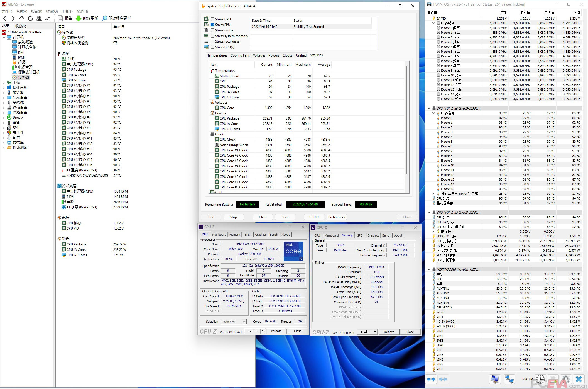Uncheck the Stress FPU checkbox
The image size is (588, 389).
coord(213,25)
